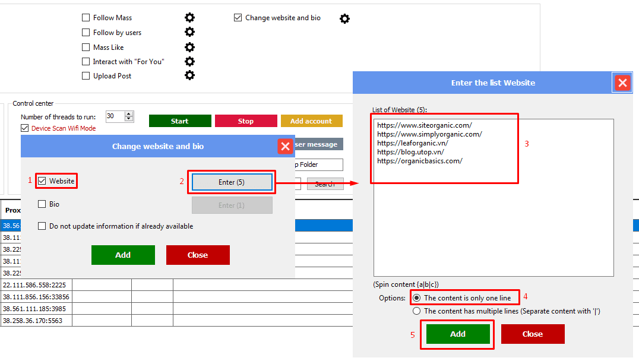Click the yellow Add account button
639x364 pixels.
pos(311,121)
